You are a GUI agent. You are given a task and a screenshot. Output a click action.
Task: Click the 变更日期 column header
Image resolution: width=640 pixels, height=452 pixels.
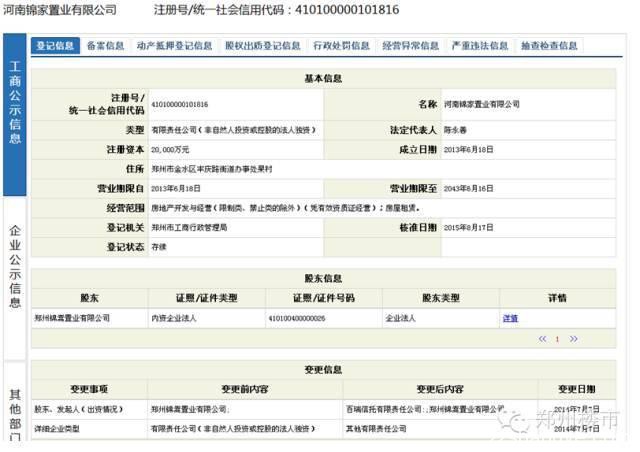coord(577,389)
